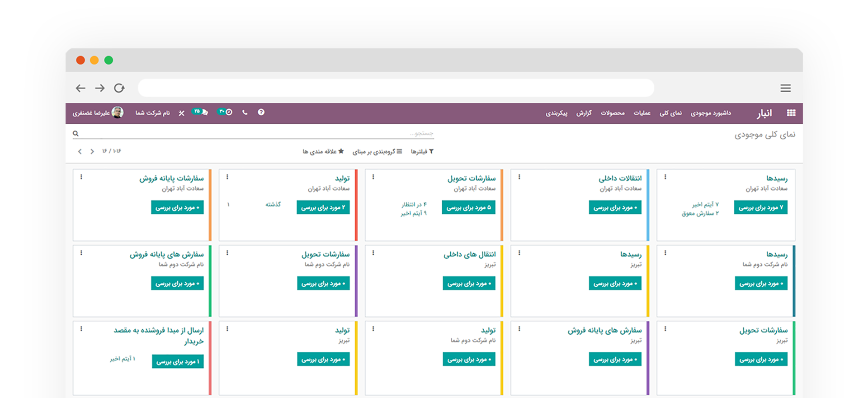Open kebab menu on سفارشات تحویل تبریز card

coord(665,329)
